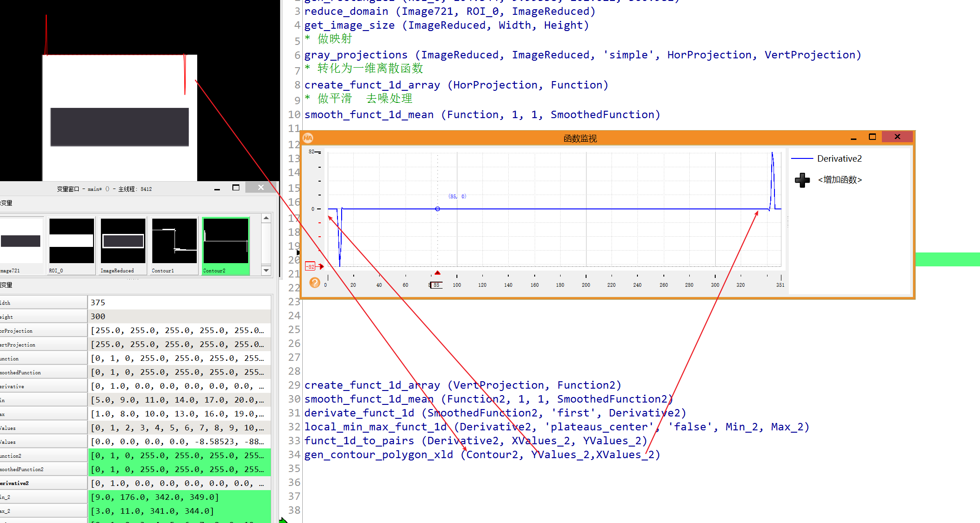Click the red triangle X-position marker

[437, 273]
